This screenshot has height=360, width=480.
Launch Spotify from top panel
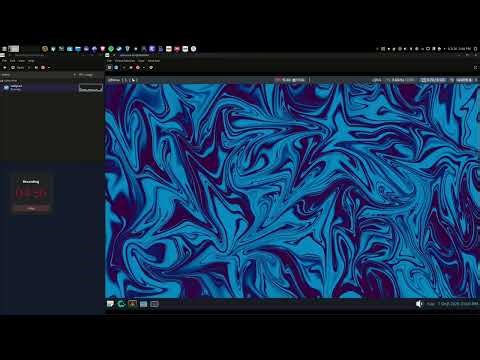[111, 49]
